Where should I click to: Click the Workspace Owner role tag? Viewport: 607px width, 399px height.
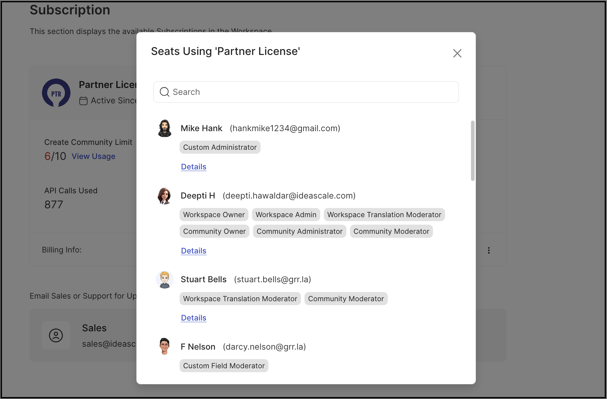[214, 214]
